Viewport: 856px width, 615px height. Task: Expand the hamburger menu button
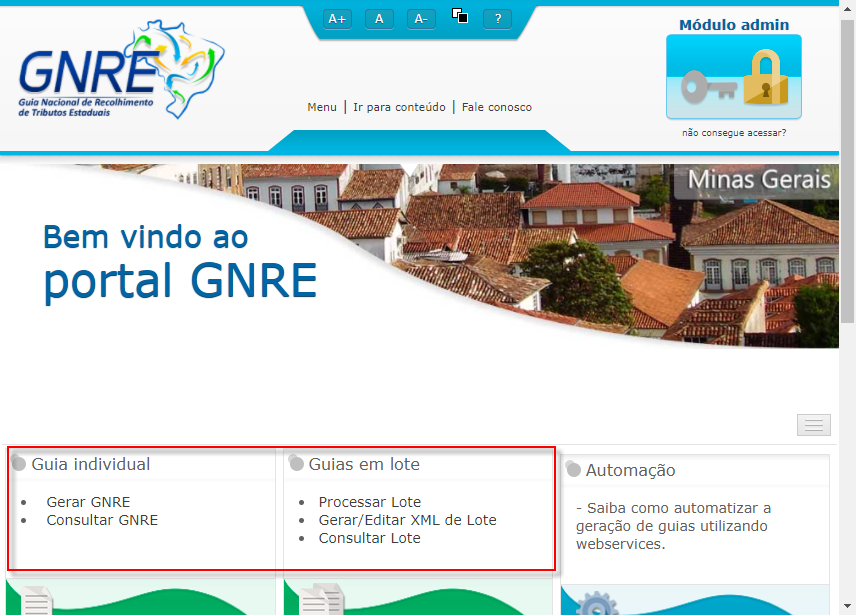[x=813, y=424]
